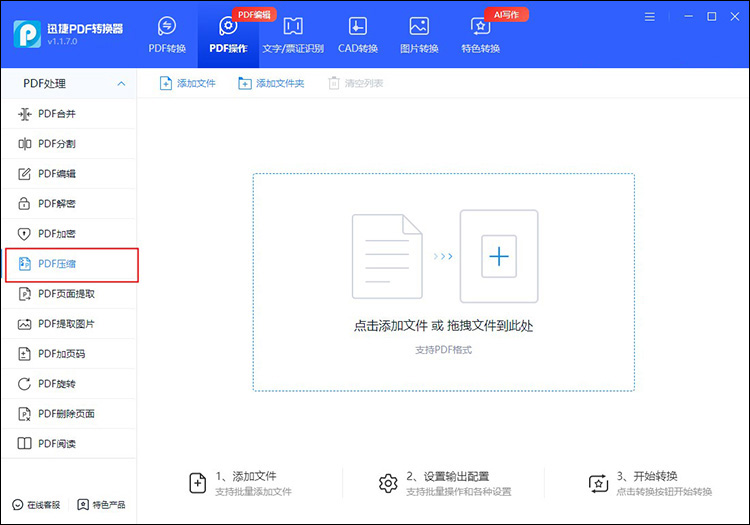The height and width of the screenshot is (525, 750).
Task: Click the 添加文件夹 toolbar button
Action: tap(271, 84)
